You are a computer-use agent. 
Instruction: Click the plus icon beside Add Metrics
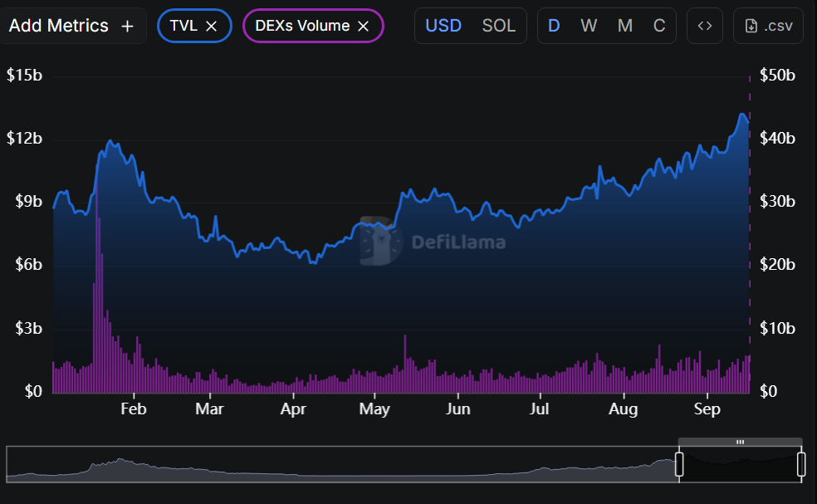[x=127, y=26]
